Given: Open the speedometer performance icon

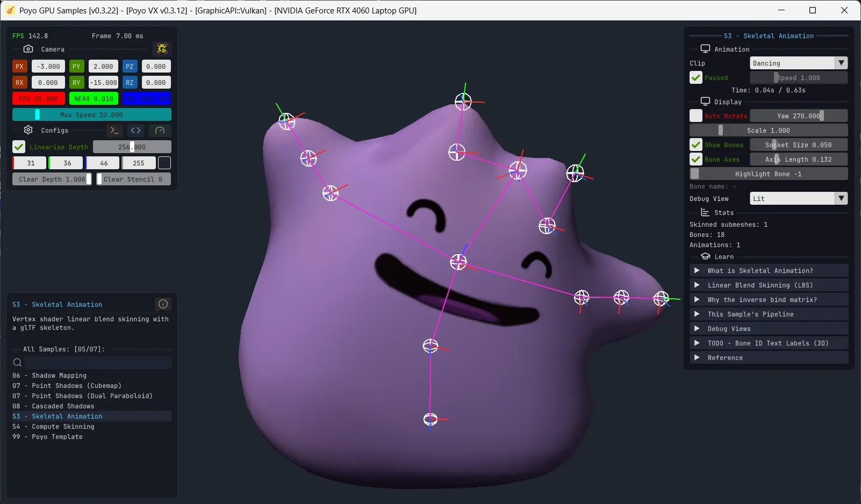Looking at the screenshot, I should (160, 130).
